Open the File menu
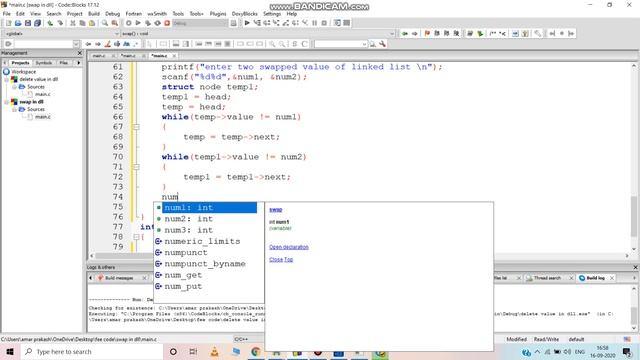Screen dimensions: 640x360 [x=7, y=13]
